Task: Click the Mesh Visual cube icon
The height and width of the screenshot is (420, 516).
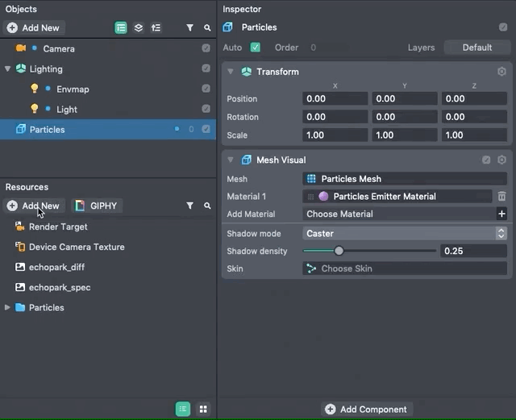Action: tap(247, 160)
